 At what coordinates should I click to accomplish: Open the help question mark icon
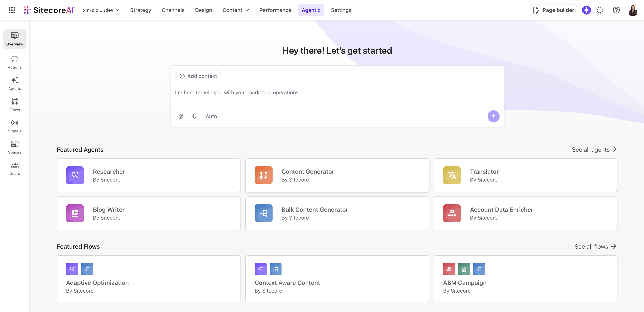616,10
